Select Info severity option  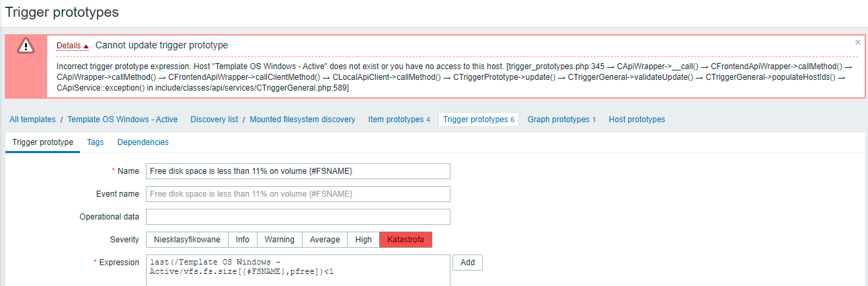click(x=243, y=240)
